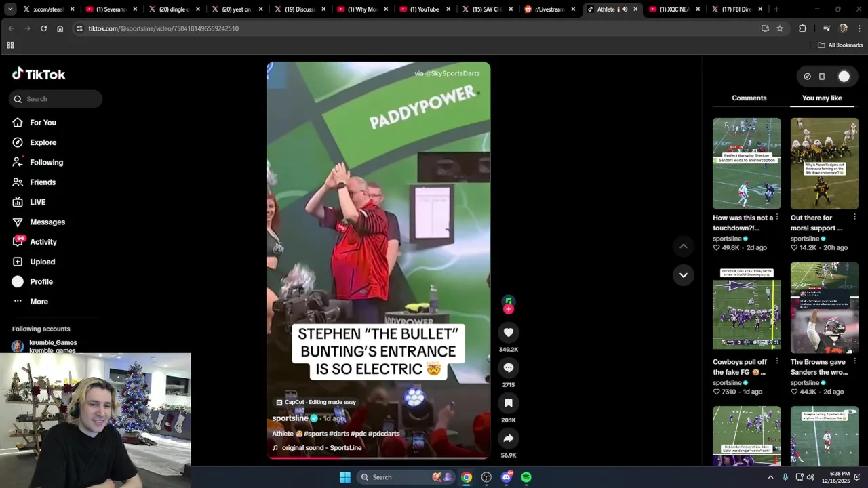The image size is (868, 488).
Task: Reload the page in Chrome
Action: 43,28
